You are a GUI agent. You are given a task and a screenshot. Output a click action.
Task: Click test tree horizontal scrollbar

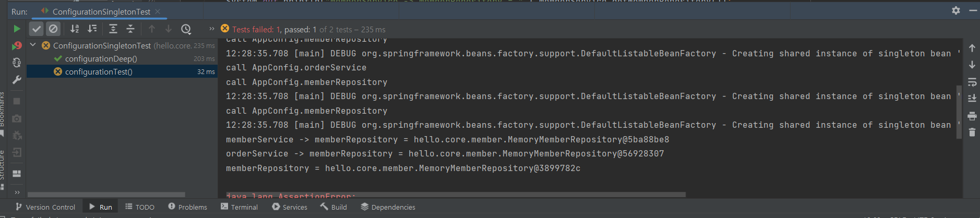click(106, 195)
